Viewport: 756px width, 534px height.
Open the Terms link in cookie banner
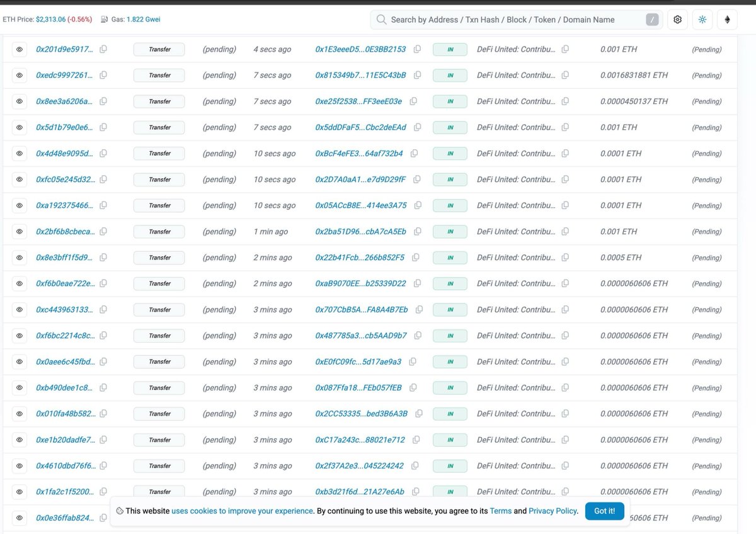click(500, 511)
